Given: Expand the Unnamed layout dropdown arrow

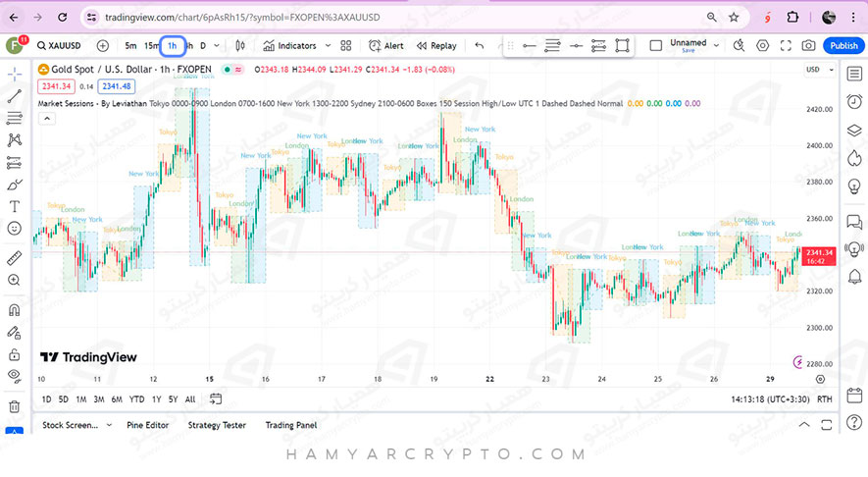Looking at the screenshot, I should 716,45.
